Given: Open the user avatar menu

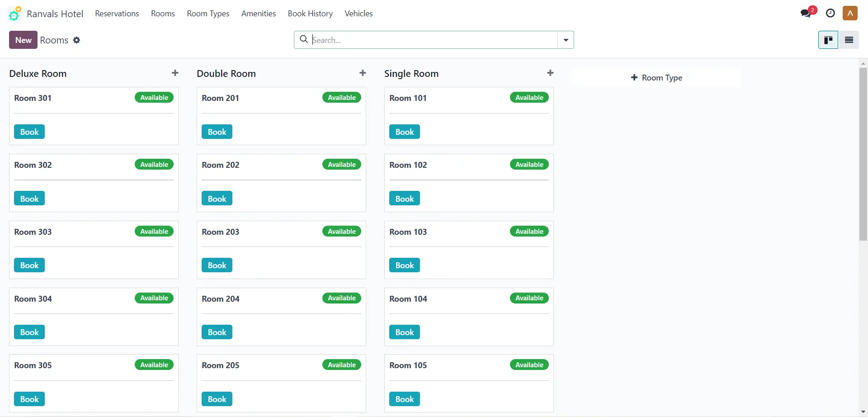Looking at the screenshot, I should coord(850,13).
